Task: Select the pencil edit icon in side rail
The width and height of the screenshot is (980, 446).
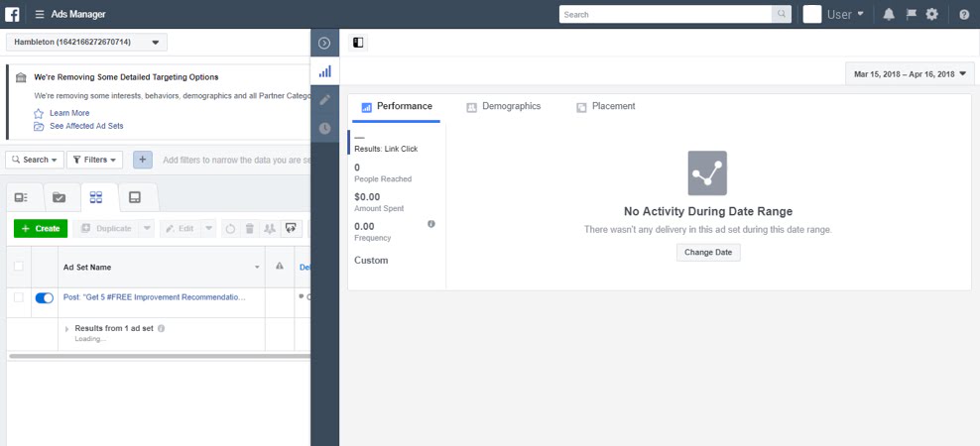Action: (x=324, y=100)
